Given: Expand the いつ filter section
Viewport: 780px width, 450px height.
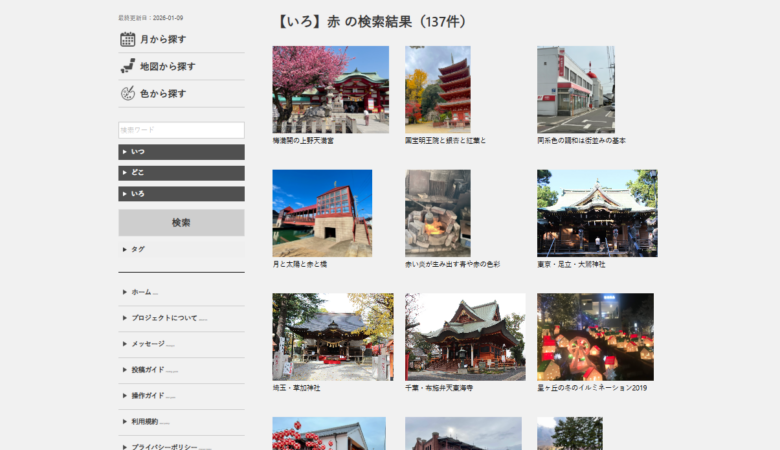Looking at the screenshot, I should click(x=181, y=152).
